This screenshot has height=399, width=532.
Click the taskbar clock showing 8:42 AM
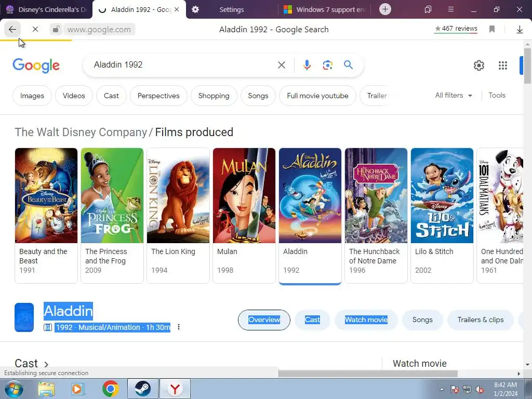[506, 389]
